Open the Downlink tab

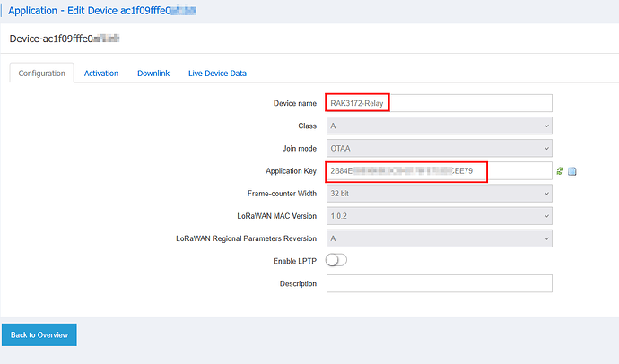[x=153, y=74]
